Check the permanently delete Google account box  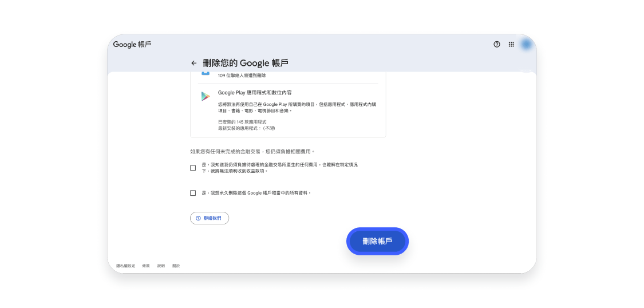click(193, 193)
